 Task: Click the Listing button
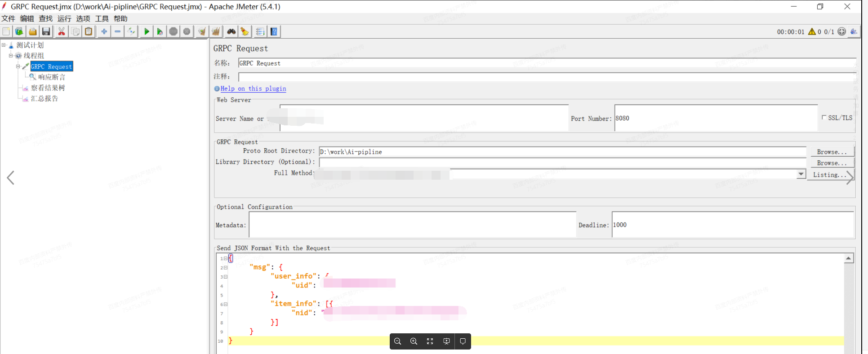point(830,175)
